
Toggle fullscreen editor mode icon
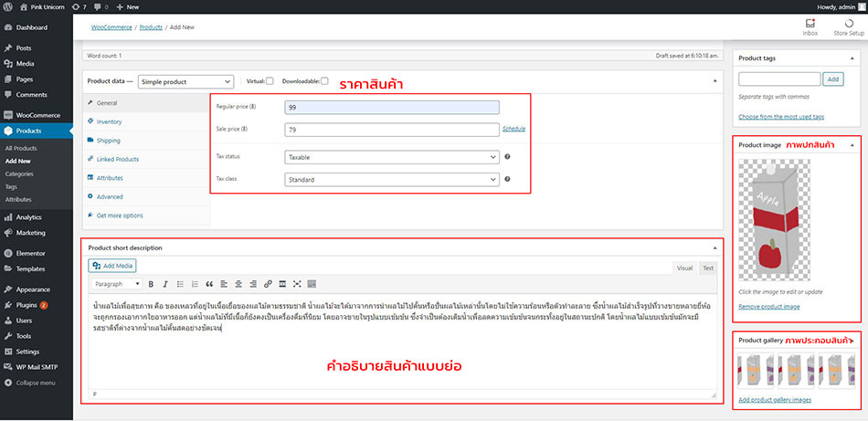pyautogui.click(x=297, y=284)
